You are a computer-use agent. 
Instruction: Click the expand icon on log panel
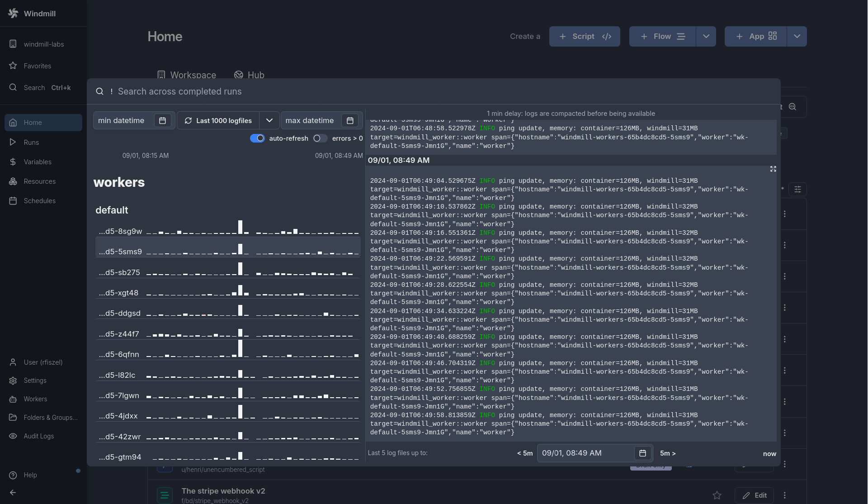(773, 169)
